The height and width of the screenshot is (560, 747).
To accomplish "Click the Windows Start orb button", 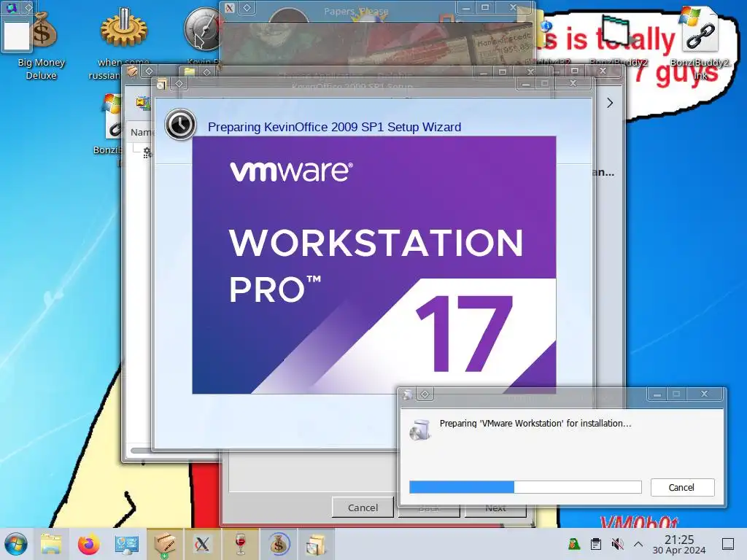I will [16, 544].
